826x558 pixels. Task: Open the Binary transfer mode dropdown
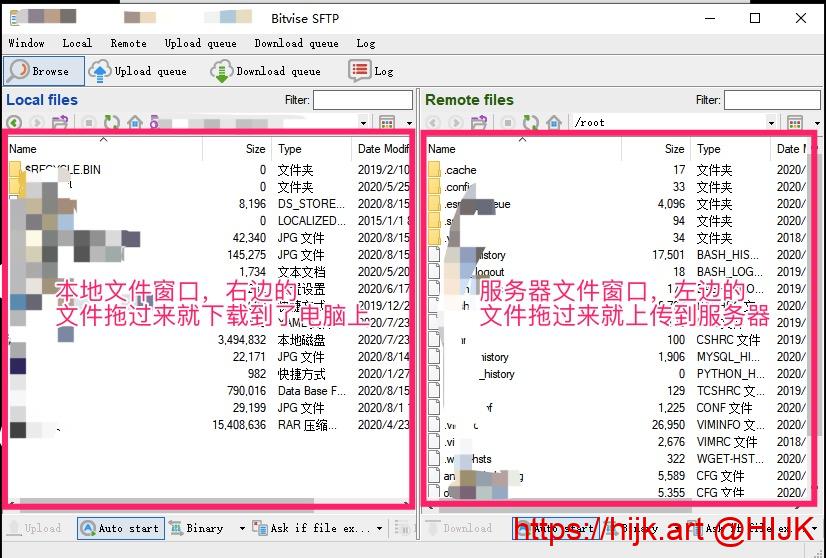click(x=241, y=528)
